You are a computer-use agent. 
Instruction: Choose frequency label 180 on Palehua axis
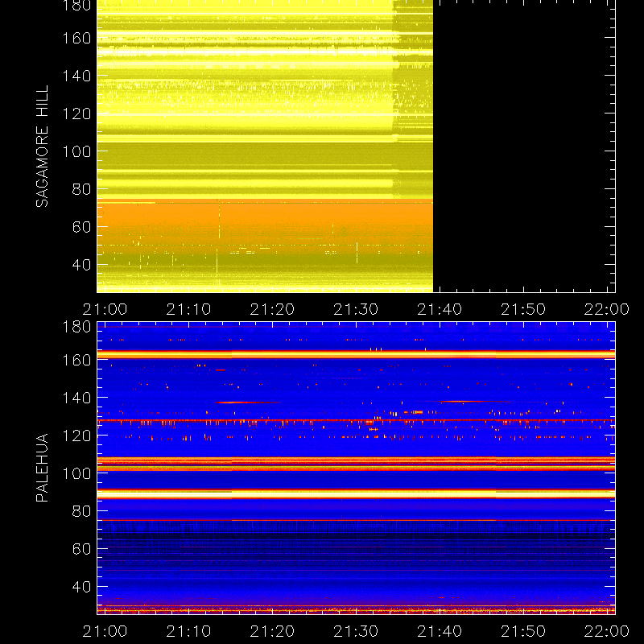coord(76,327)
